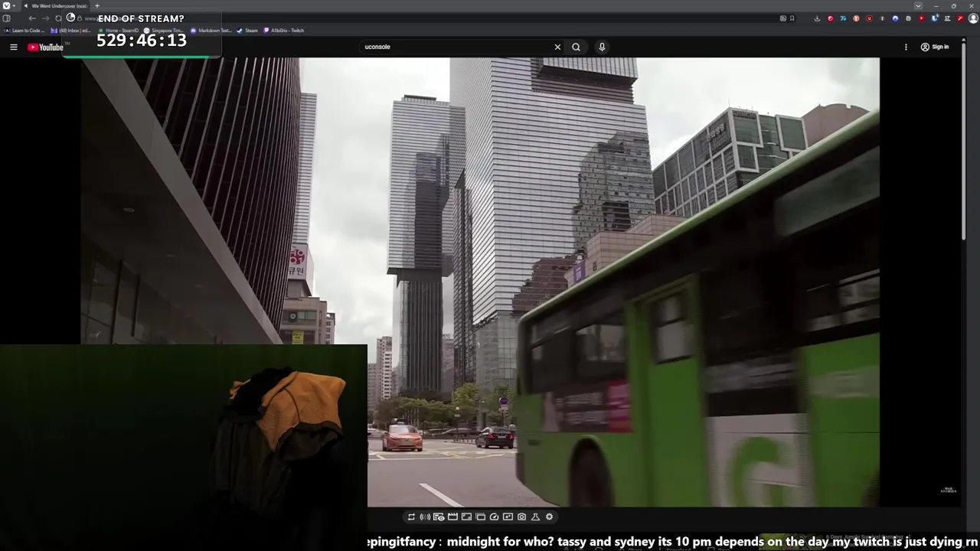Focus the YouTube search field containing uconsole
Viewport: 980px width, 551px height.
point(457,47)
